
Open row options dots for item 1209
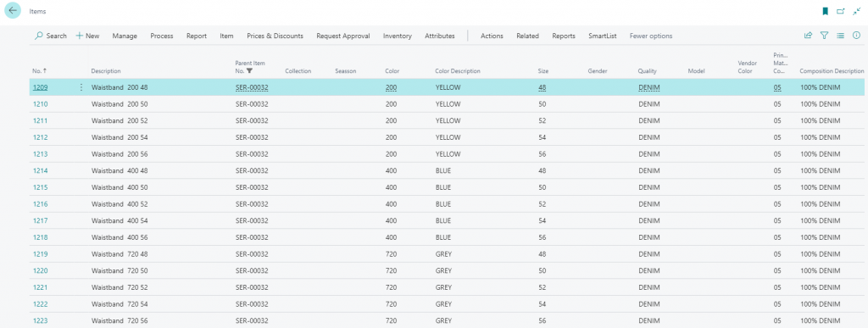(82, 87)
